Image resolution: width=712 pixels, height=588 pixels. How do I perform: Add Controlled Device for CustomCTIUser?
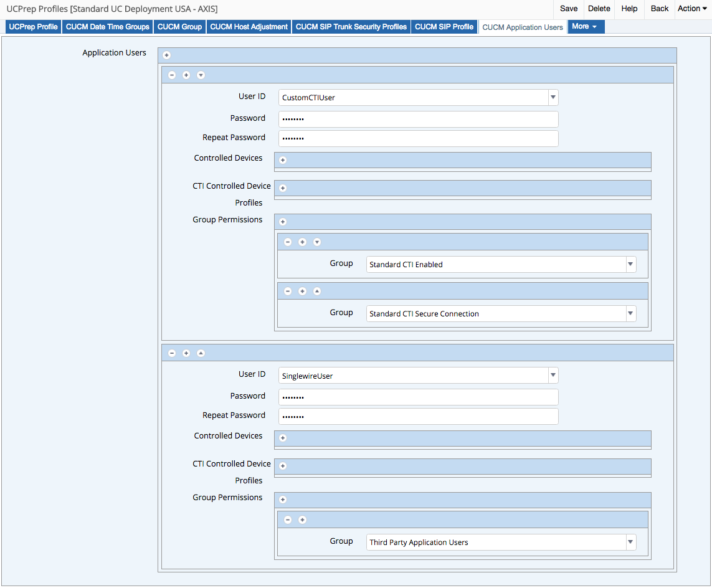(x=283, y=160)
